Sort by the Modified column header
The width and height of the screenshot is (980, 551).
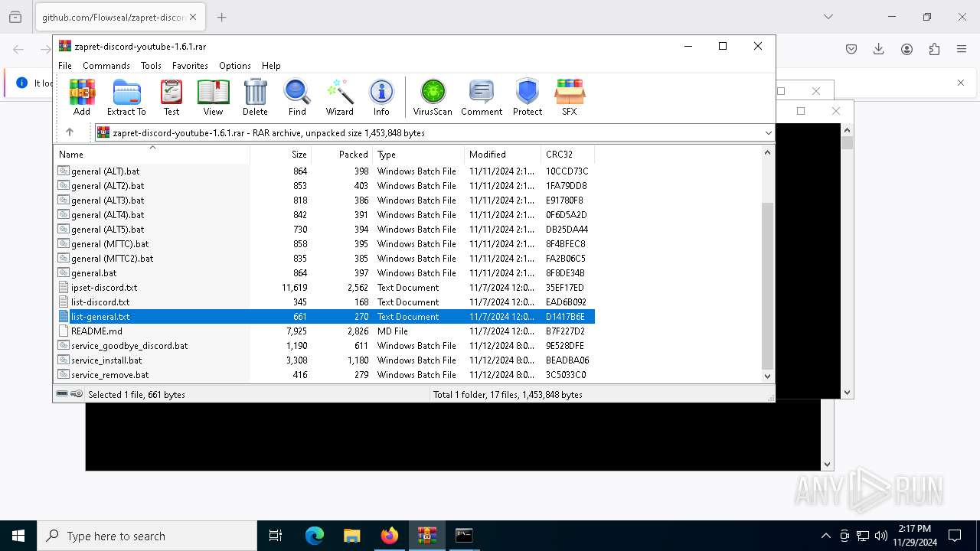(502, 154)
